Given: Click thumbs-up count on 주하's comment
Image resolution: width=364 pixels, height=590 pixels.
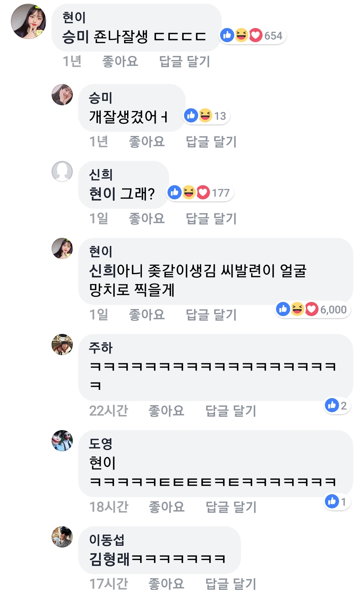Looking at the screenshot, I should [337, 405].
